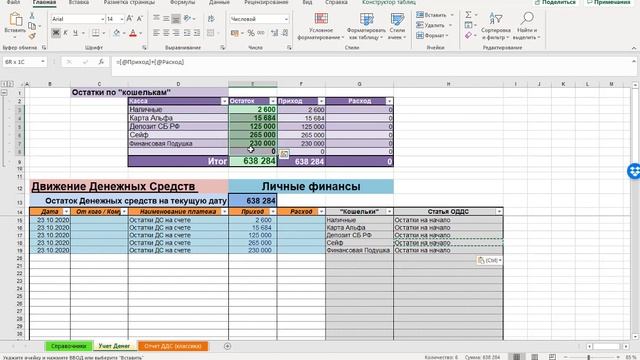Click the Cut scissors icon
This screenshot has width=640, height=360.
(32, 16)
